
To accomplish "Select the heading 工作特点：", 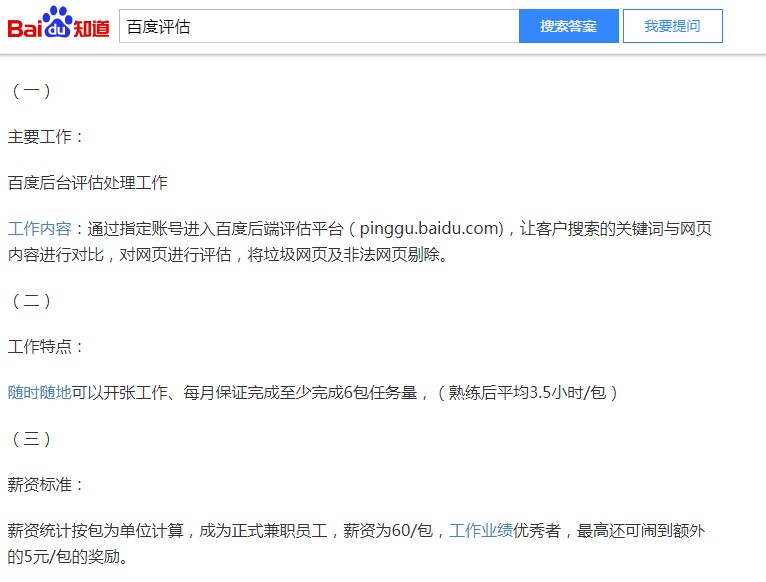I will [46, 346].
